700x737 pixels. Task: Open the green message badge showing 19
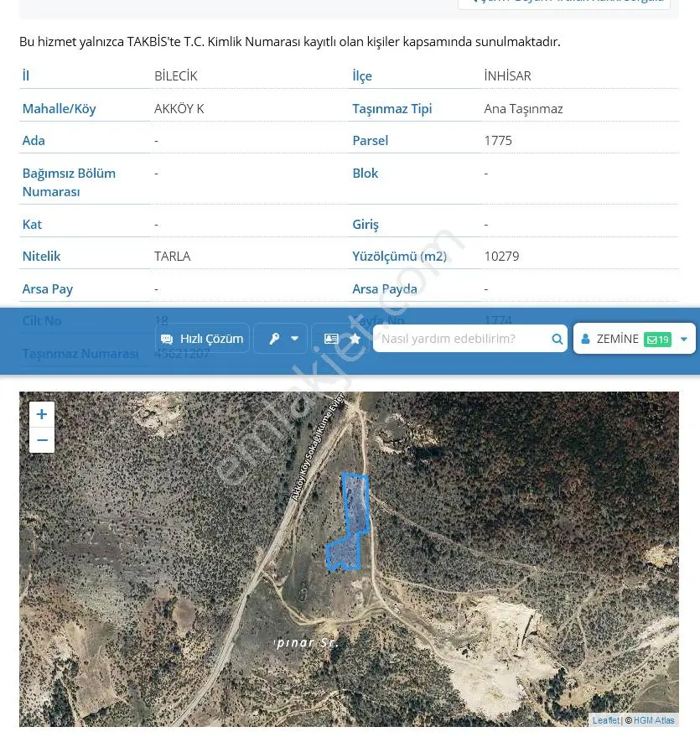(x=658, y=340)
